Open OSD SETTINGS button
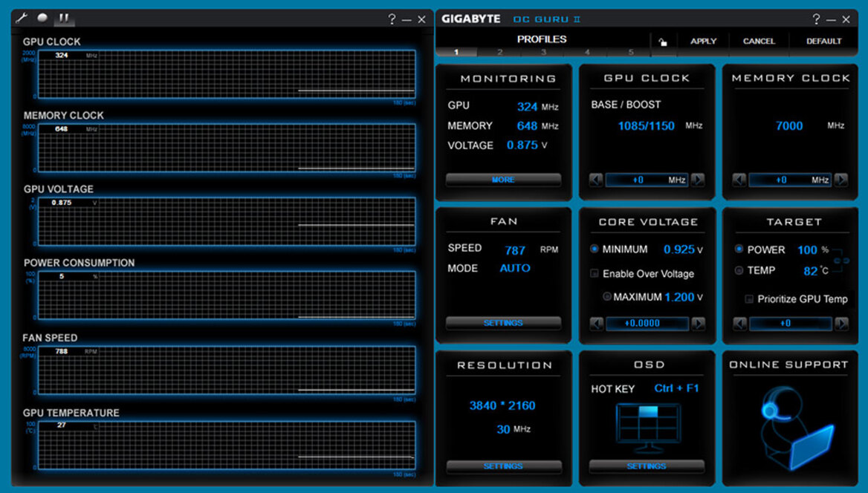This screenshot has width=868, height=493. click(647, 466)
